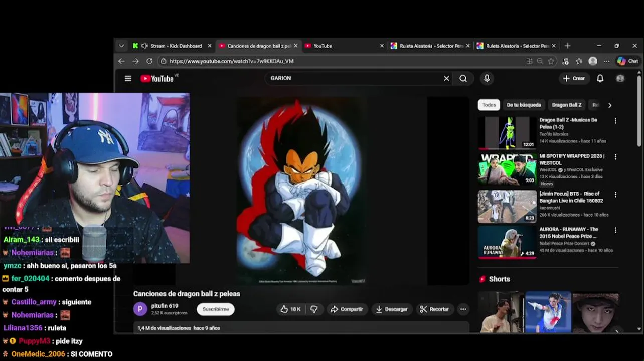Open options for AURORA - RUNAWAY video
Screen dimensions: 644x361
[615, 230]
